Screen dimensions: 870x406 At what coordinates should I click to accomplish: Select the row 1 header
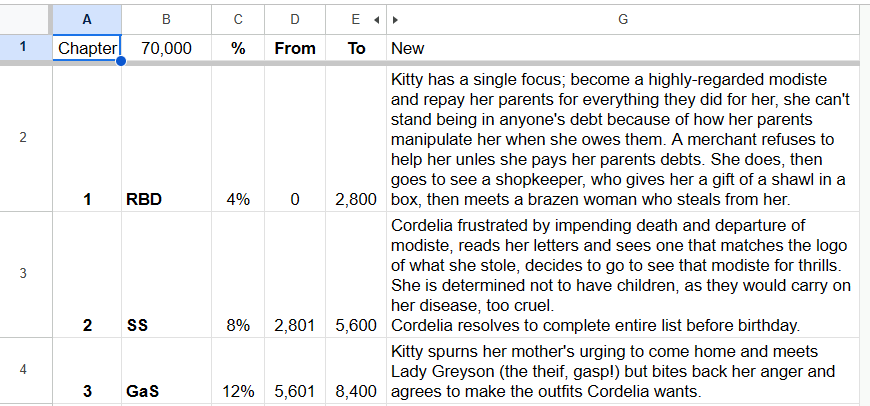click(x=23, y=48)
